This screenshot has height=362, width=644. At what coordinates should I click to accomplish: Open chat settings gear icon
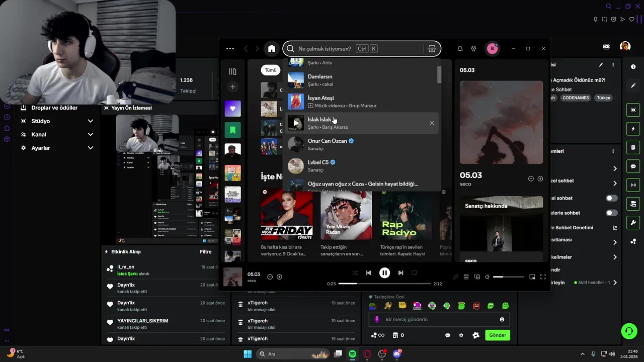click(x=461, y=335)
